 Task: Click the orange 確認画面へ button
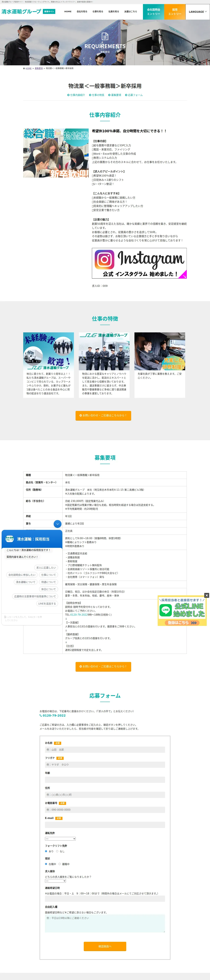[105, 946]
